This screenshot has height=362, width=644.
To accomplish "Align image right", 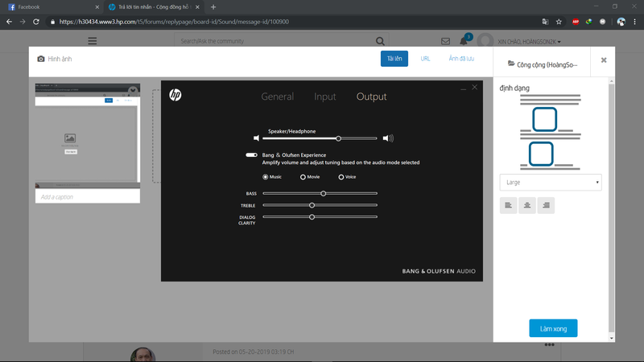I will [547, 205].
